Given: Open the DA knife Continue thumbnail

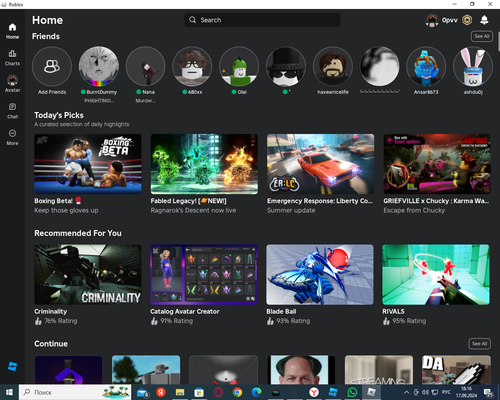Looking at the screenshot, I should 456,370.
